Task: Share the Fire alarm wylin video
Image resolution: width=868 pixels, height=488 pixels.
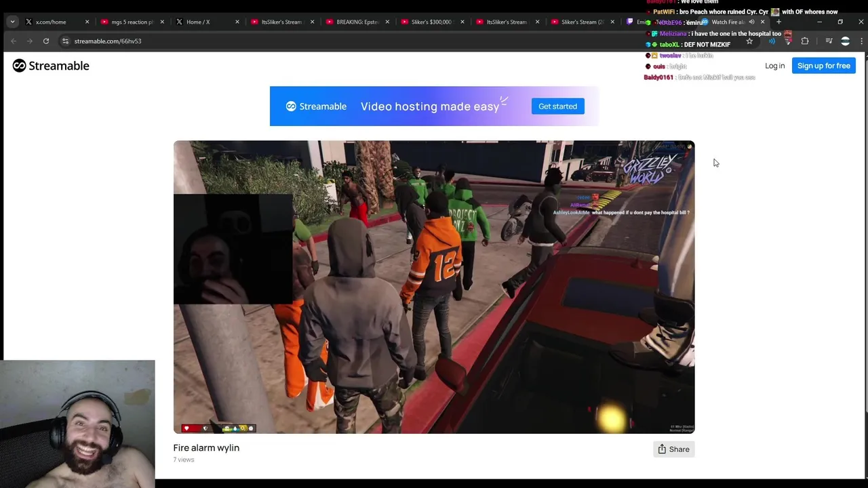Action: [673, 449]
